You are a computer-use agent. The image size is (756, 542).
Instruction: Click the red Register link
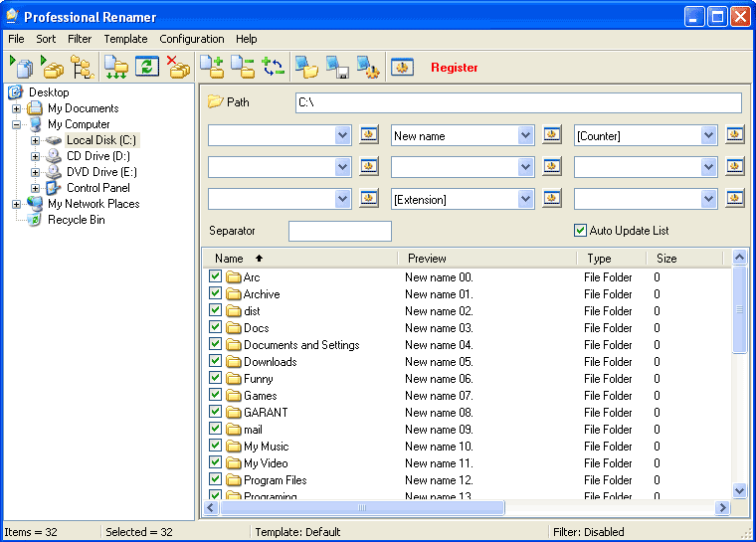[455, 68]
